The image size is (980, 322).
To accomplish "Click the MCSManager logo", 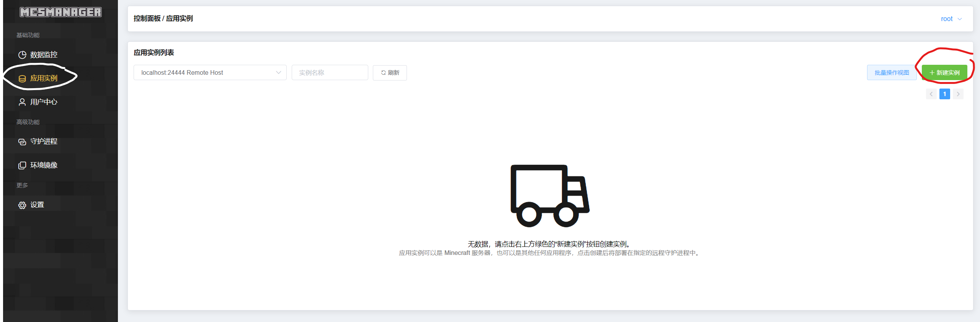I will (60, 12).
